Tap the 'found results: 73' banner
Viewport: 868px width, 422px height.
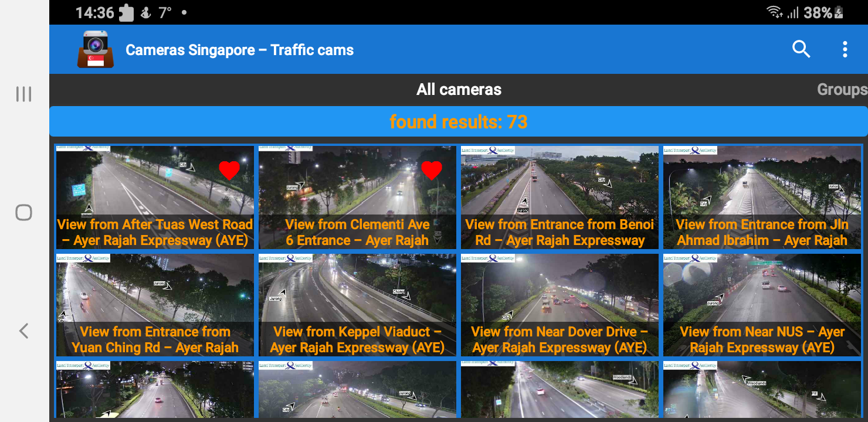[459, 121]
